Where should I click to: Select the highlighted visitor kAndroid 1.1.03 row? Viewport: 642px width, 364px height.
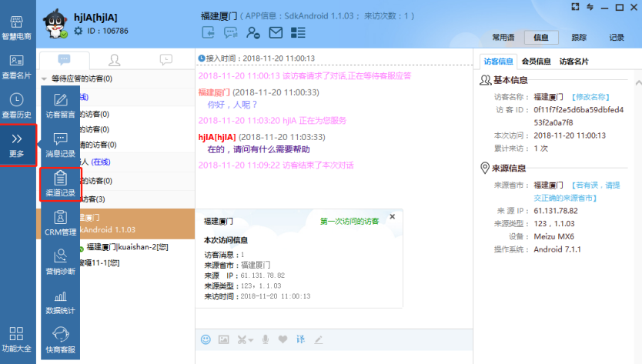tap(115, 224)
